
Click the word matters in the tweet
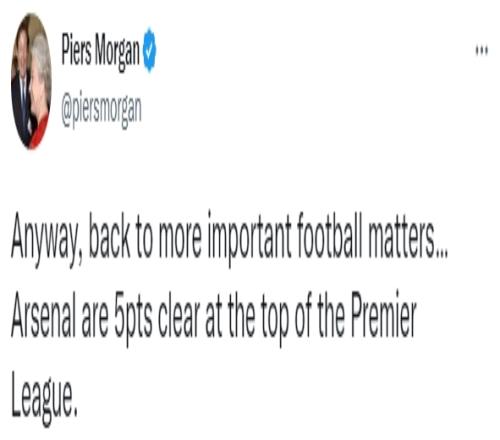408,237
